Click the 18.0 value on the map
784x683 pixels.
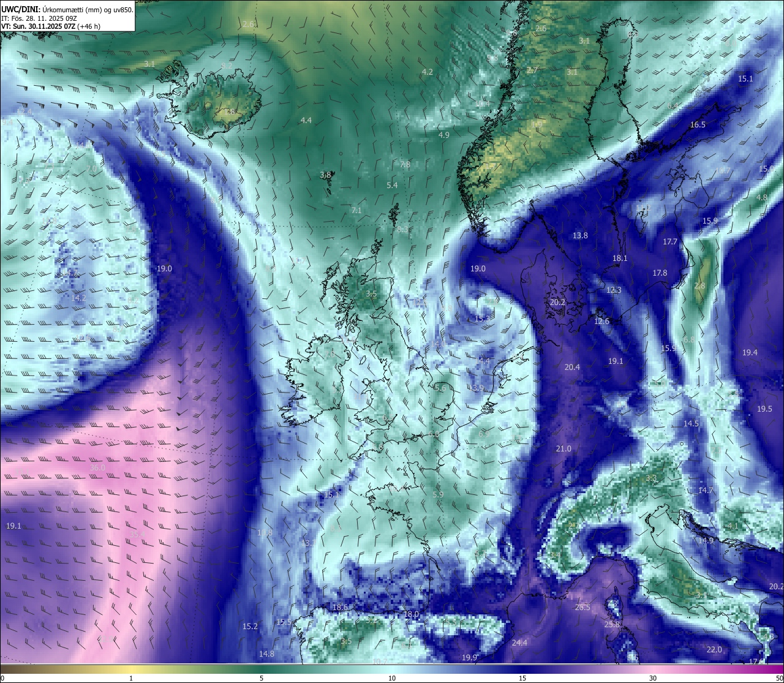coord(411,614)
